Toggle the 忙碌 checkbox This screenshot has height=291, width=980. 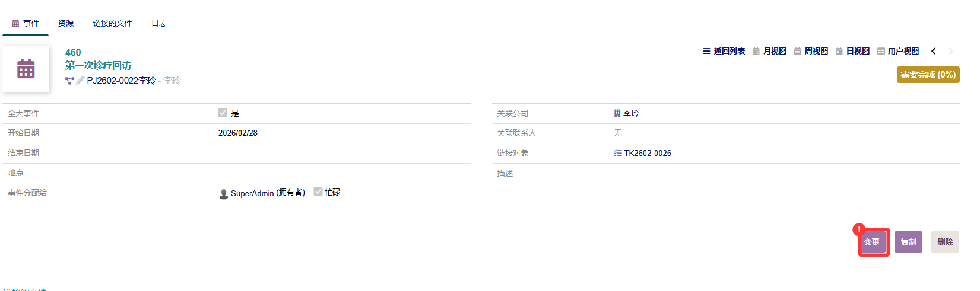coord(318,191)
